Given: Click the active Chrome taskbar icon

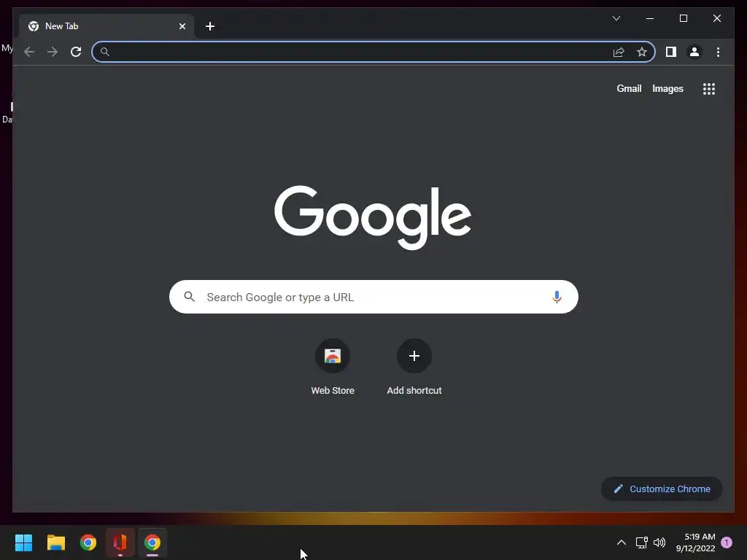Looking at the screenshot, I should (152, 542).
